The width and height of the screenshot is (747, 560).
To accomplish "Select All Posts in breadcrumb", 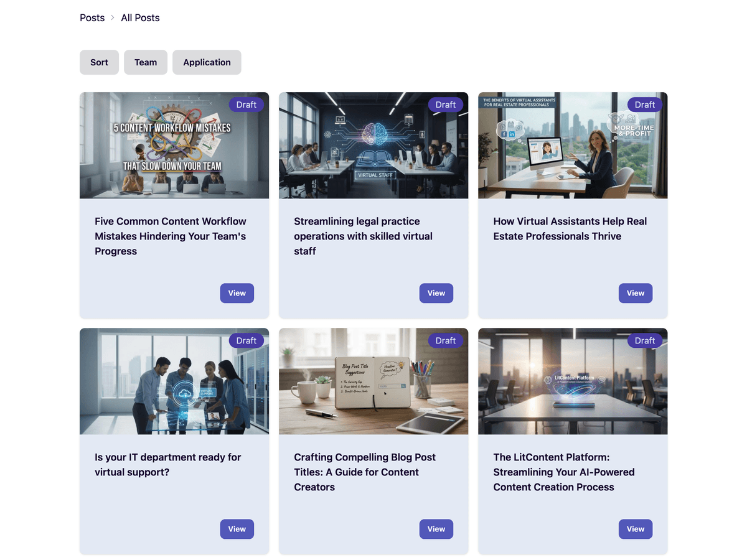I will click(140, 18).
